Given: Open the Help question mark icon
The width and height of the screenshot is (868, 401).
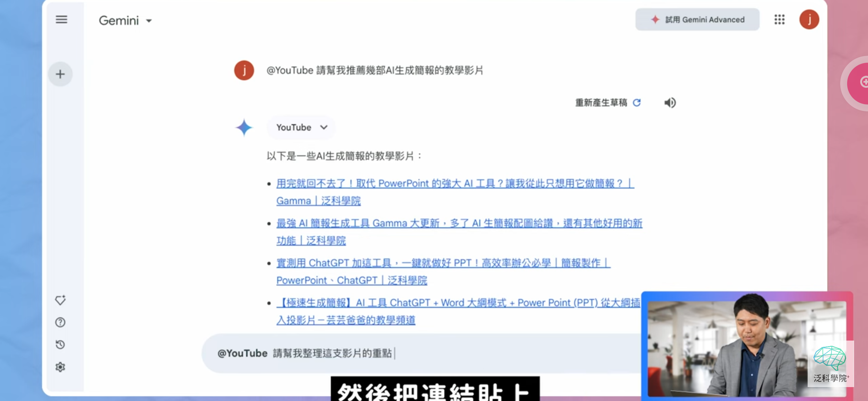Looking at the screenshot, I should coord(60,322).
